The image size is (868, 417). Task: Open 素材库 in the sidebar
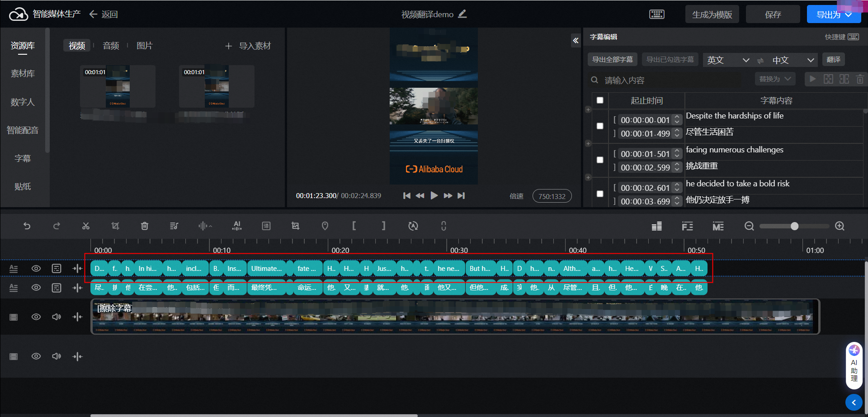(23, 74)
